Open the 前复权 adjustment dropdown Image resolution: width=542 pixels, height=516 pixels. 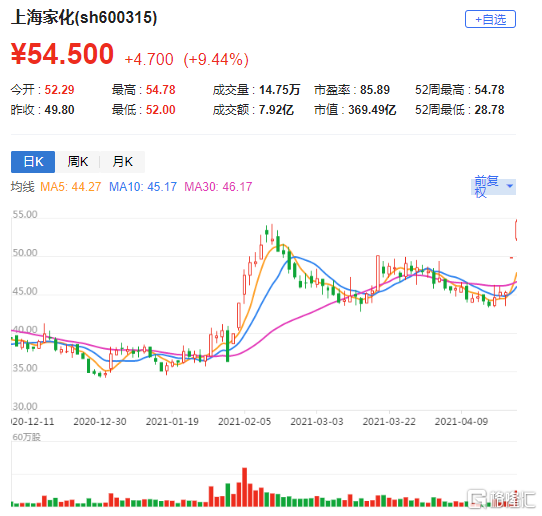(493, 187)
